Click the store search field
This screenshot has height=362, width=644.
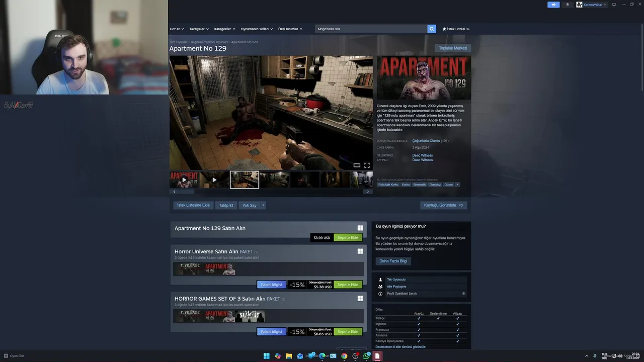[x=371, y=29]
